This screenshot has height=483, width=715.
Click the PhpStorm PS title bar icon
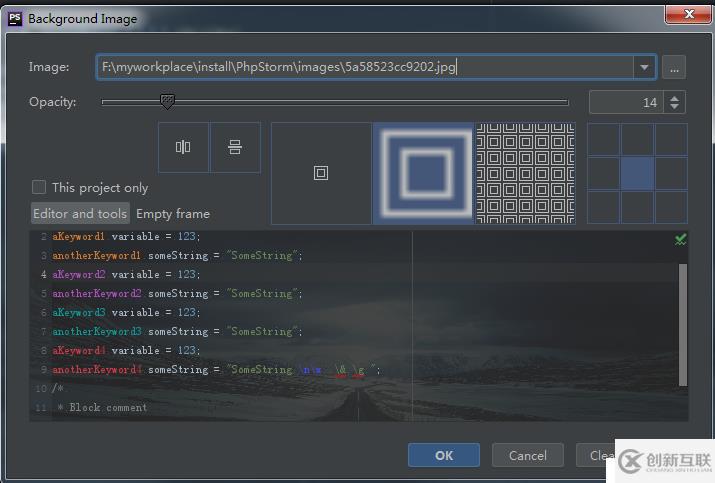(15, 19)
